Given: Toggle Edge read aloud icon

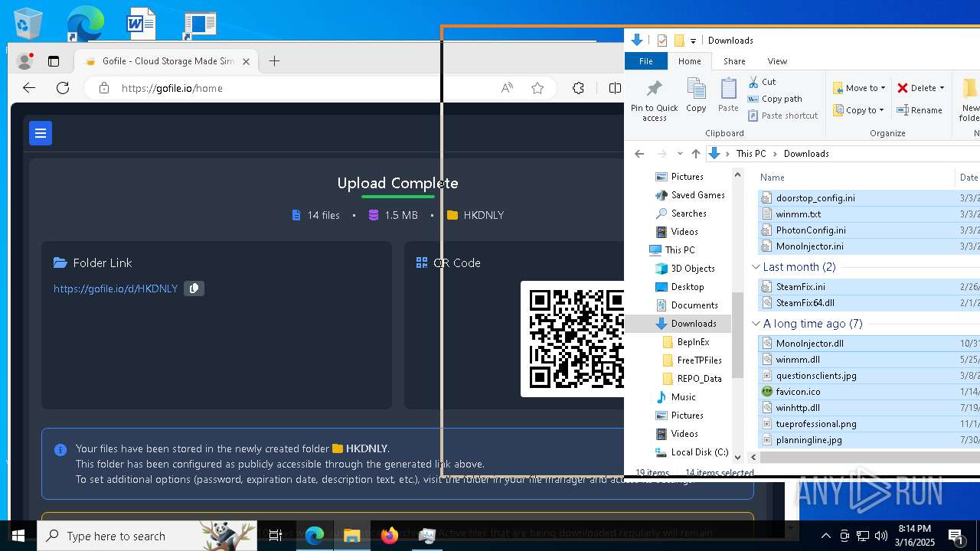Looking at the screenshot, I should 507,88.
